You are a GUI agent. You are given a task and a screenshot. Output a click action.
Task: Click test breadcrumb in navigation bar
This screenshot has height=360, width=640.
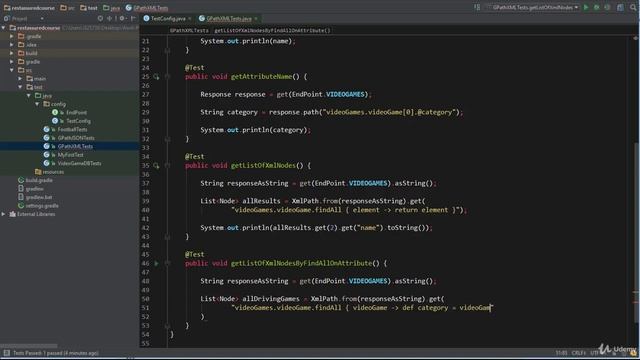coord(89,8)
